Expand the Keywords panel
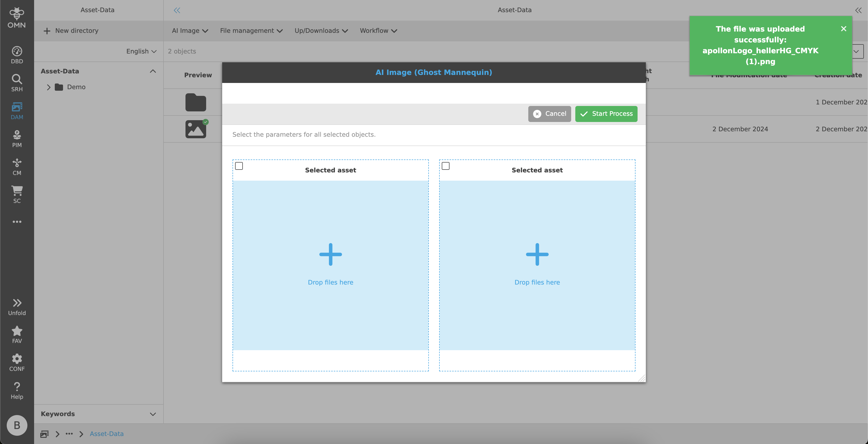 153,414
